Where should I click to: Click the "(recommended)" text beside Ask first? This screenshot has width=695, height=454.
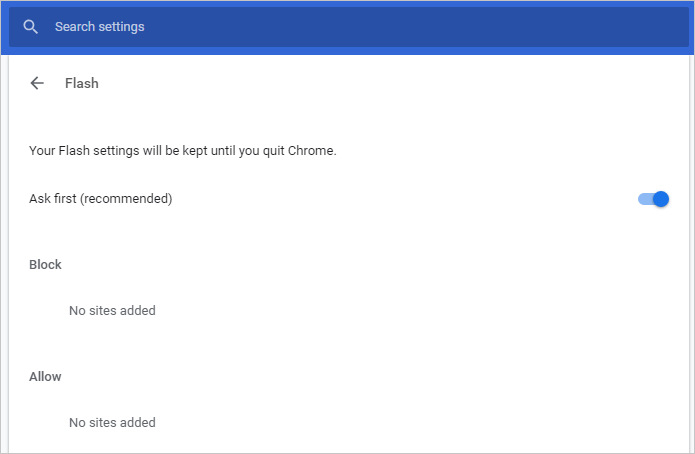(126, 199)
